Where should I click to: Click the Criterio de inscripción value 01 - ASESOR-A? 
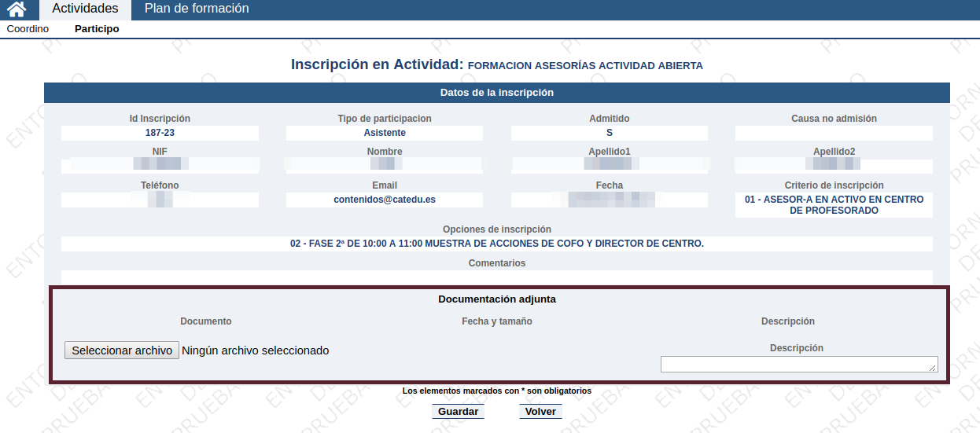(x=834, y=205)
